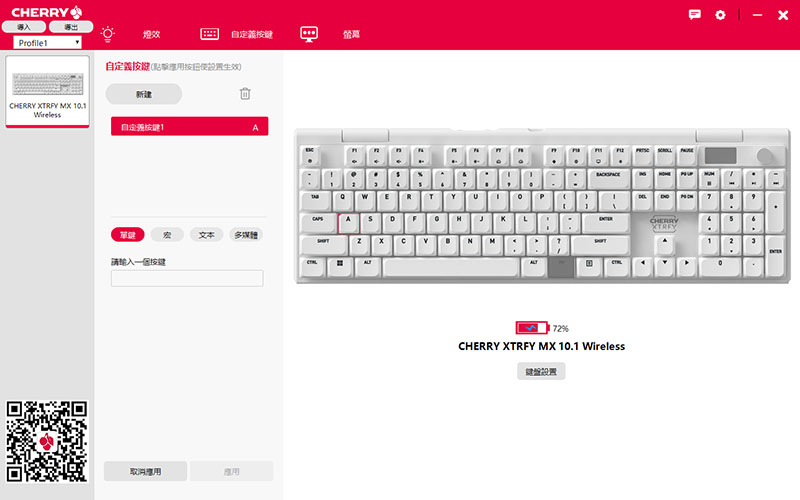Select the CHERRY XTRFY MX 10.1 device thumbnail
800x500 pixels.
point(48,92)
